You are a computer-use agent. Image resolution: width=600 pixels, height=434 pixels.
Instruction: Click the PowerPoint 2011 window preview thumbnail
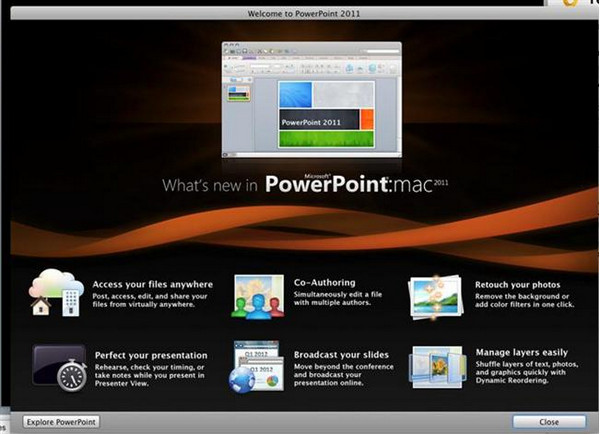tap(311, 100)
